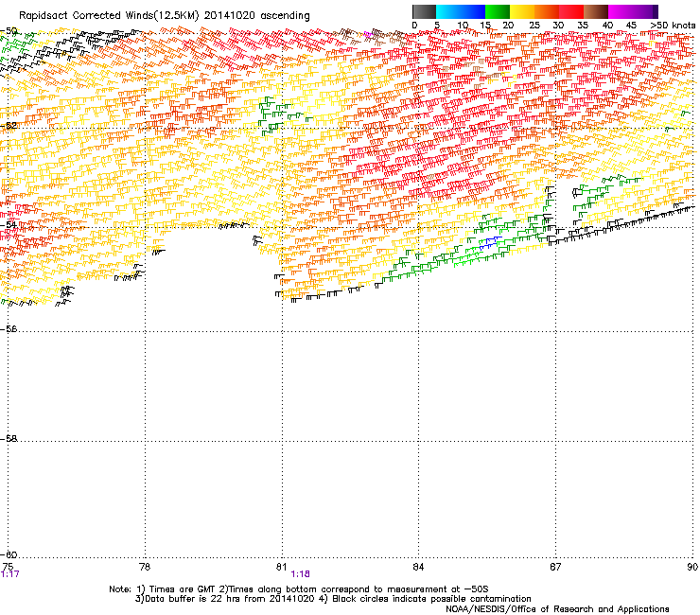Screen dimensions: 700x615
Task: Click the legend label '0'
Action: [414, 26]
